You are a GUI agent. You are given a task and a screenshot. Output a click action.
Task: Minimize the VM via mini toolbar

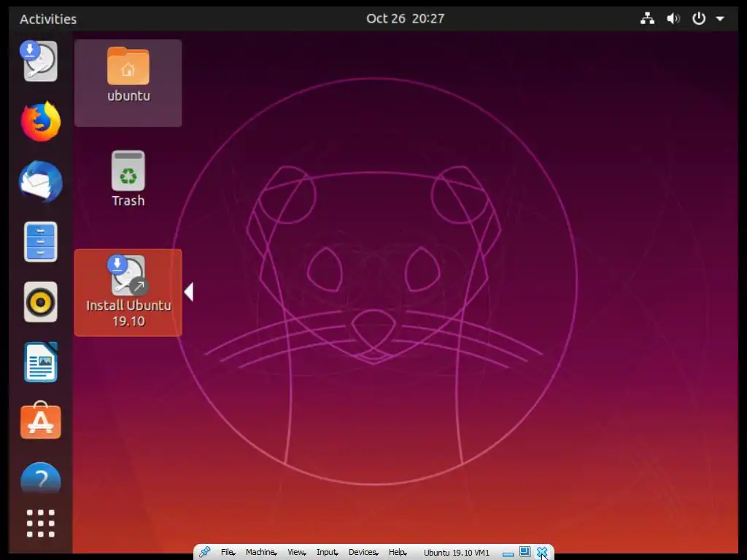508,554
